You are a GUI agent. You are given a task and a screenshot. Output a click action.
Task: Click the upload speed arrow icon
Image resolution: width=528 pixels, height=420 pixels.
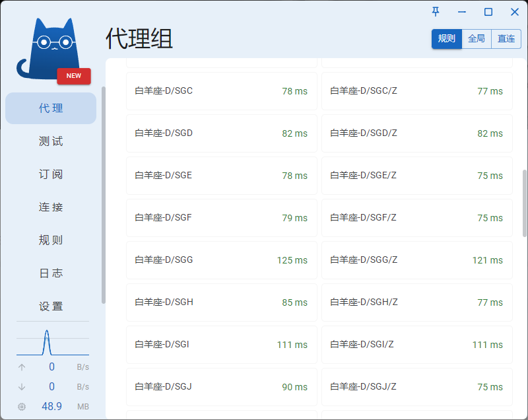(x=22, y=367)
